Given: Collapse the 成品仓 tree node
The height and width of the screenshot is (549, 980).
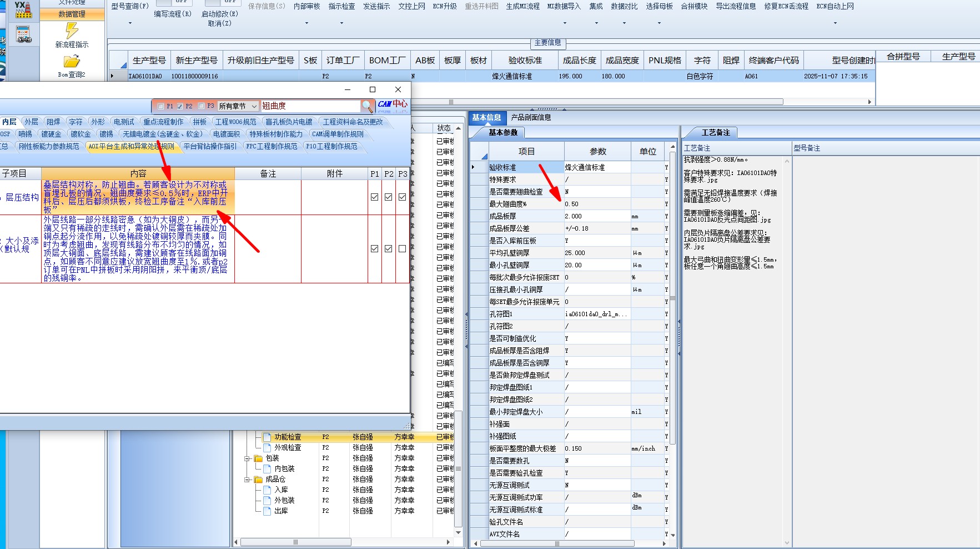Looking at the screenshot, I should click(x=248, y=480).
